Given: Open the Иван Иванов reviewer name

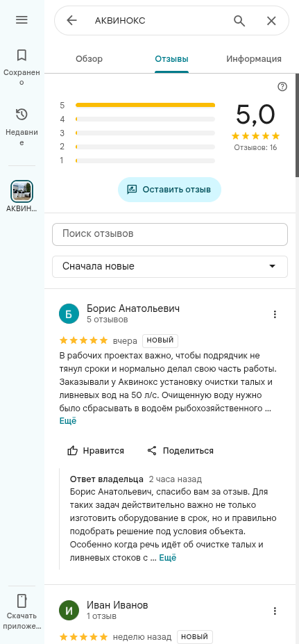Looking at the screenshot, I should click(x=117, y=605).
